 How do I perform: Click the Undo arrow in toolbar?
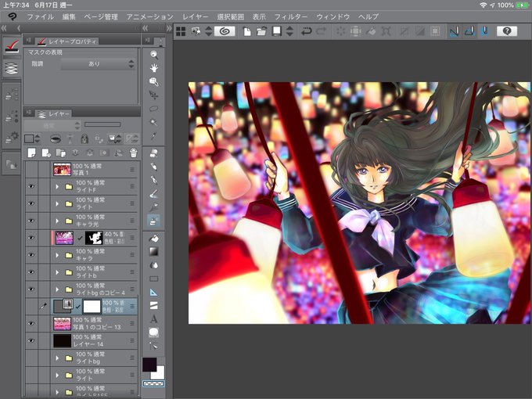point(306,31)
